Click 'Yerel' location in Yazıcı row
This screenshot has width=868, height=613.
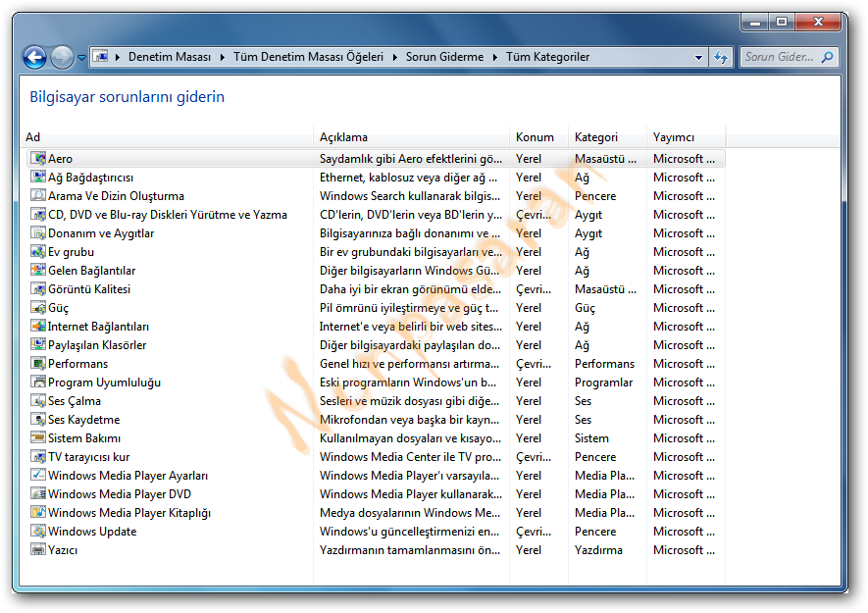point(529,550)
